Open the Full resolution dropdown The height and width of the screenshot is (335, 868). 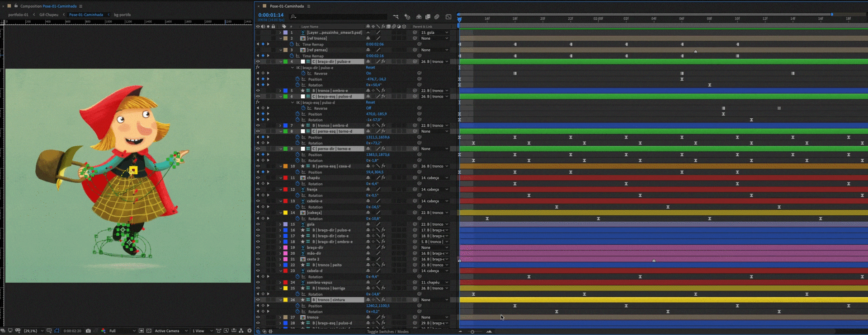click(x=122, y=331)
